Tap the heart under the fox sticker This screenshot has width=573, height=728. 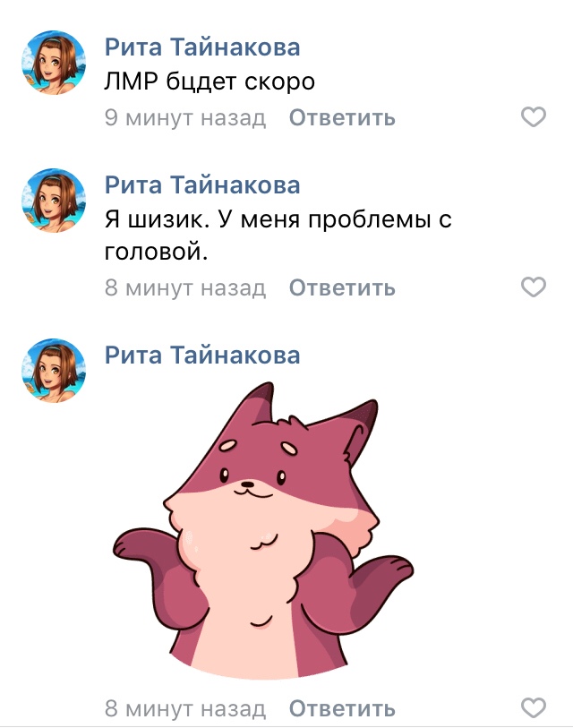(x=534, y=708)
